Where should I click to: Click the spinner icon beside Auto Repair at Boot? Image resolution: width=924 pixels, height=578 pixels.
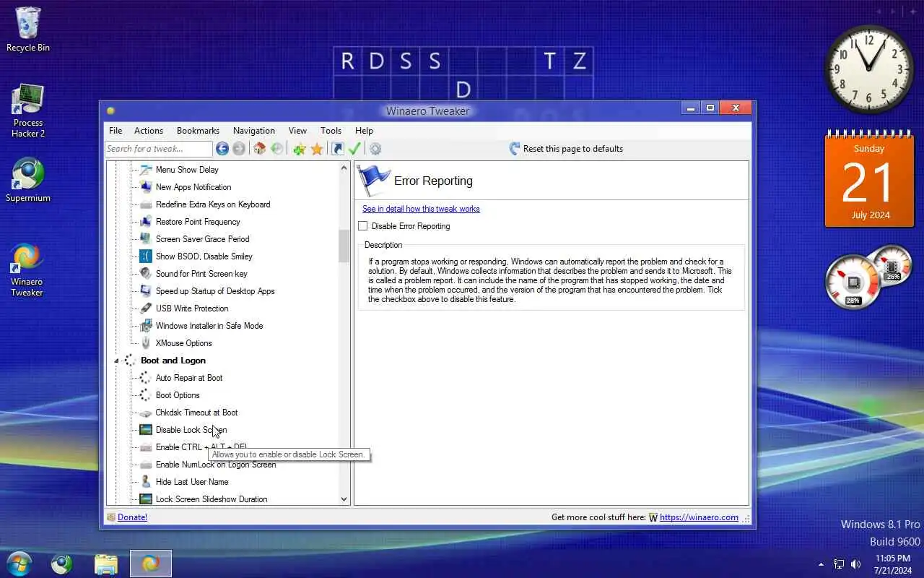pos(146,378)
